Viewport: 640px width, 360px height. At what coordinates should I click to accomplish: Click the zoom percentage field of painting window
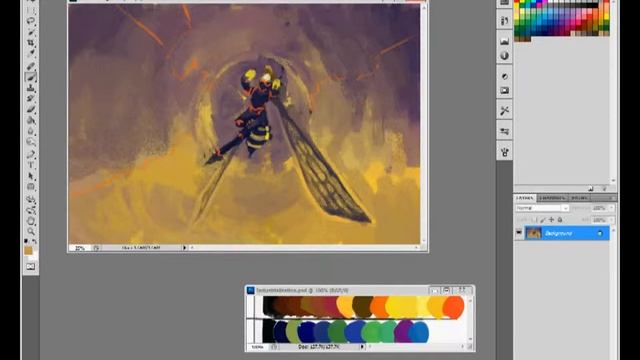(x=80, y=248)
